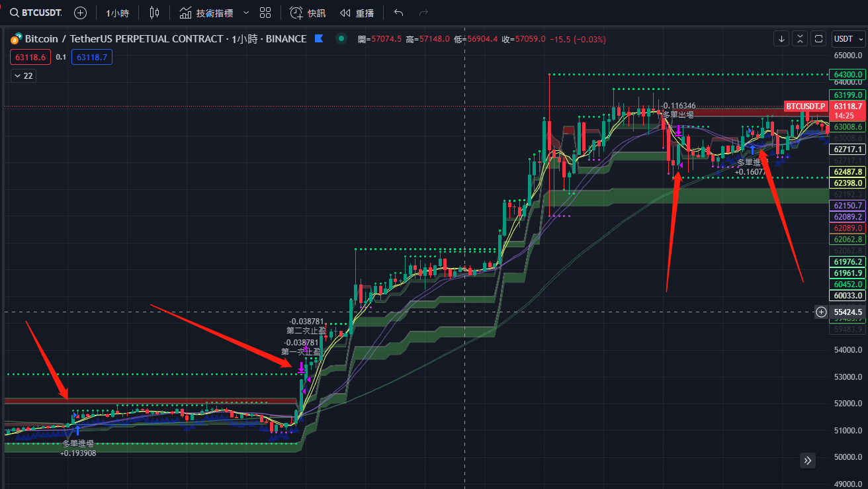868x489 pixels.
Task: Click the 0.1 spread value between prices
Action: (x=61, y=58)
